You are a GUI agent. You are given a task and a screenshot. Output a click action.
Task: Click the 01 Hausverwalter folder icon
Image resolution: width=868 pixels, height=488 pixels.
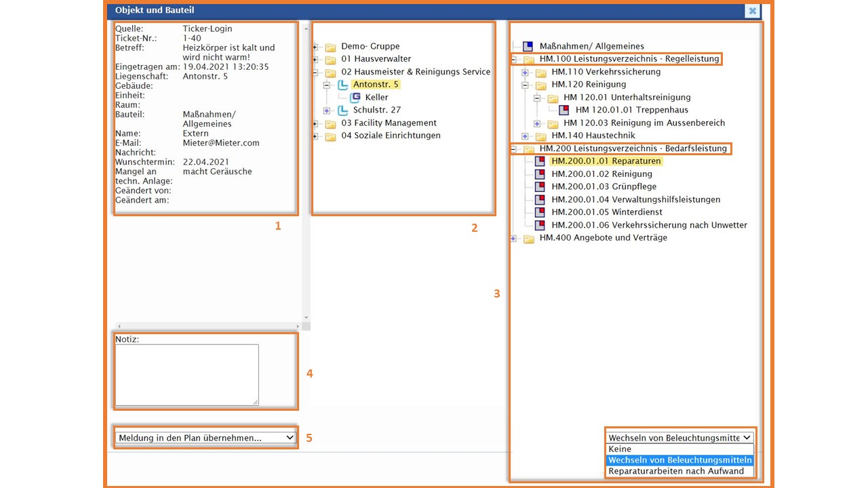330,59
